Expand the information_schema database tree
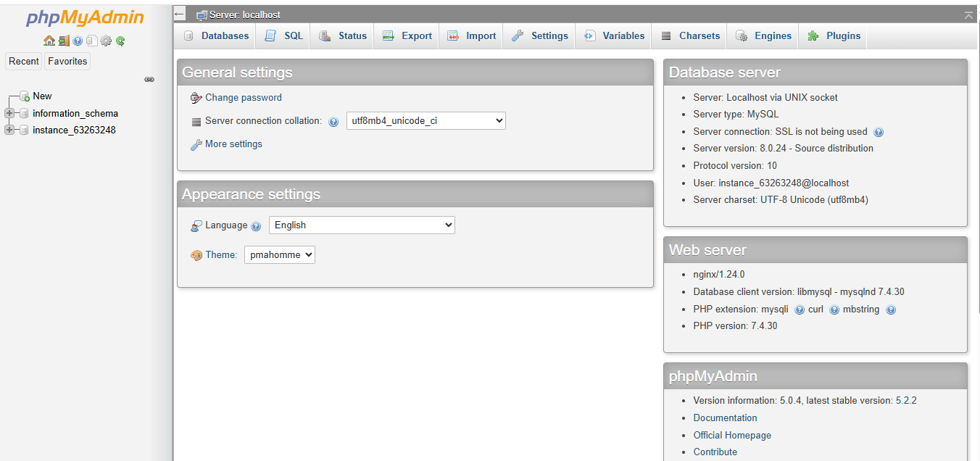The height and width of the screenshot is (461, 980). pyautogui.click(x=9, y=113)
